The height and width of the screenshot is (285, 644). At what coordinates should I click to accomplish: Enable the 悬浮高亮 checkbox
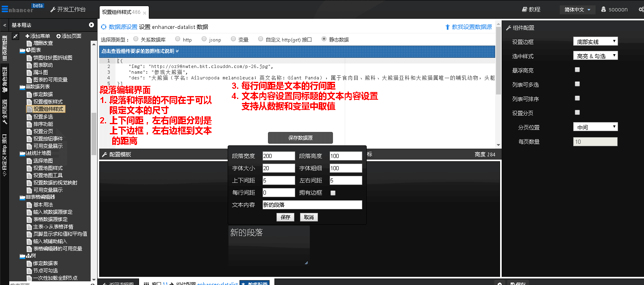[577, 70]
